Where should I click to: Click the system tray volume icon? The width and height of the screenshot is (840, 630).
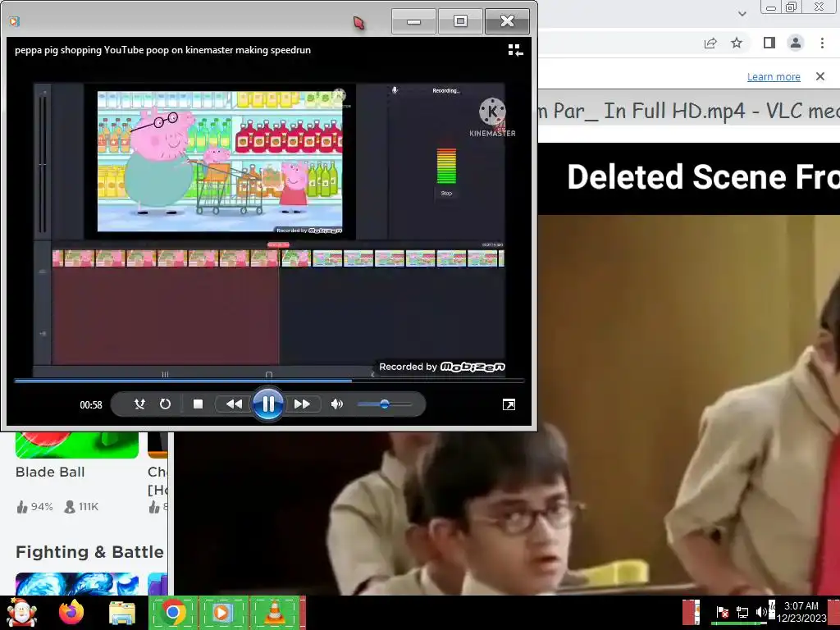[x=761, y=612]
